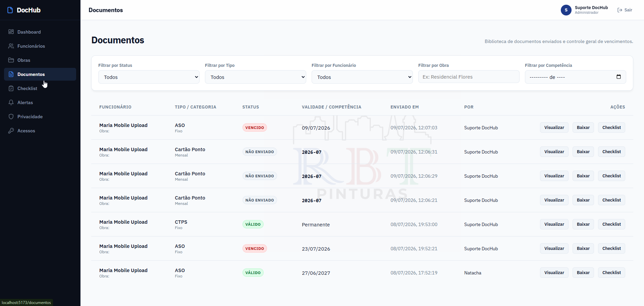Click the Sair logout arrow icon
This screenshot has height=306, width=644.
[x=620, y=10]
